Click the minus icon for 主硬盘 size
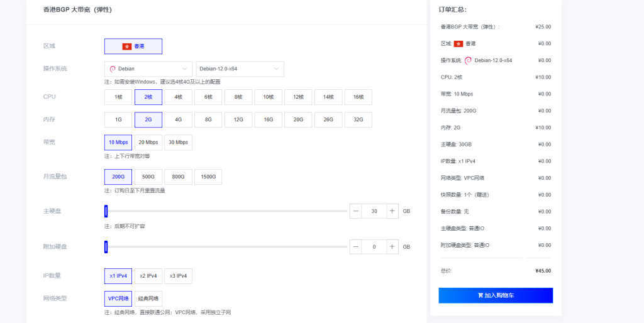Screen dimensions: 644x323 point(356,211)
